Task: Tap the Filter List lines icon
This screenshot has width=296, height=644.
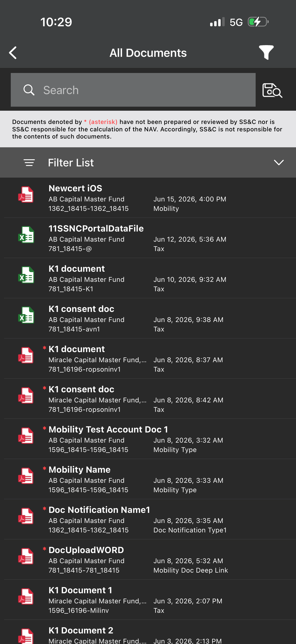Action: [x=29, y=163]
